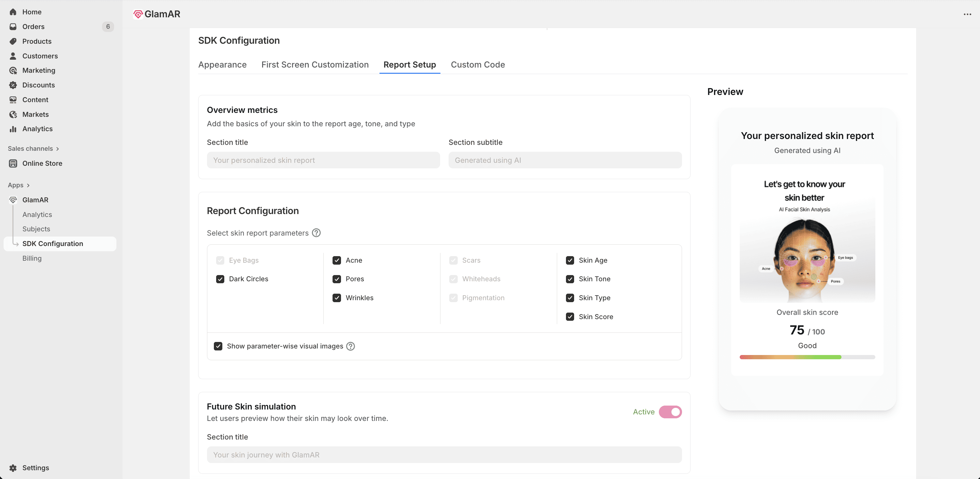The image size is (980, 479).
Task: Open the three-dot menu at top right
Action: (967, 14)
